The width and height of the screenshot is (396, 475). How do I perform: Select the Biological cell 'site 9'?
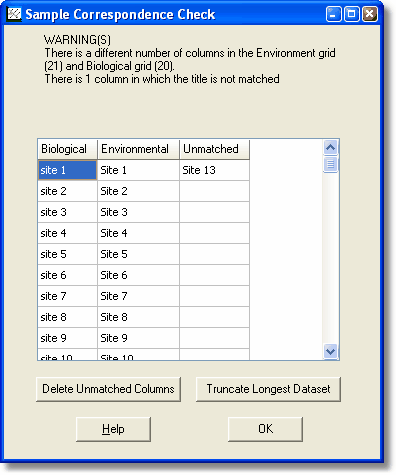[x=67, y=338]
